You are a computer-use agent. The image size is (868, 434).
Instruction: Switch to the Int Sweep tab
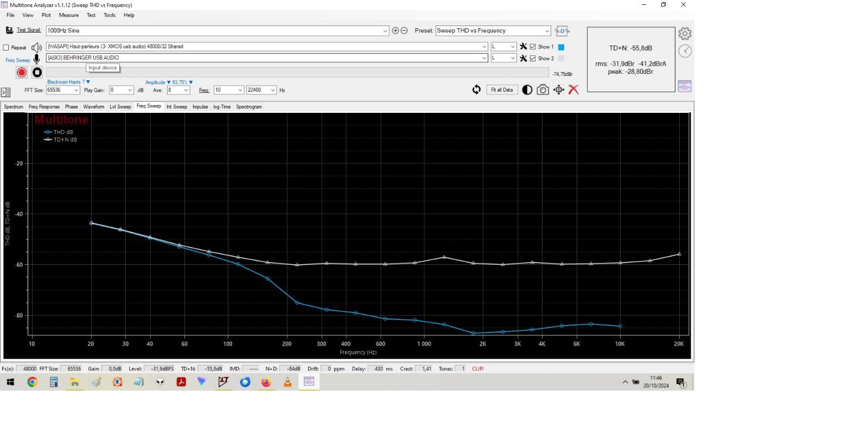[177, 107]
